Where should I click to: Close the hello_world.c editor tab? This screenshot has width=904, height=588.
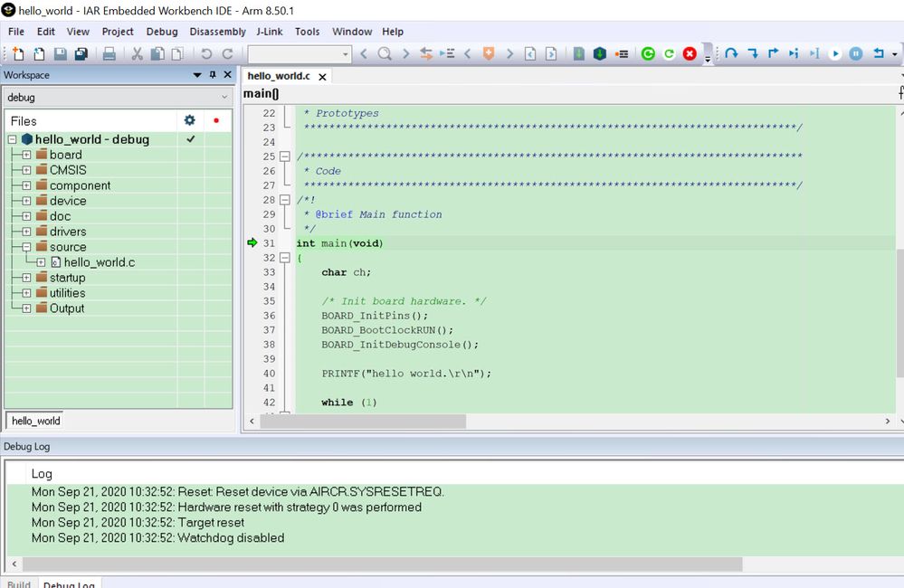322,77
